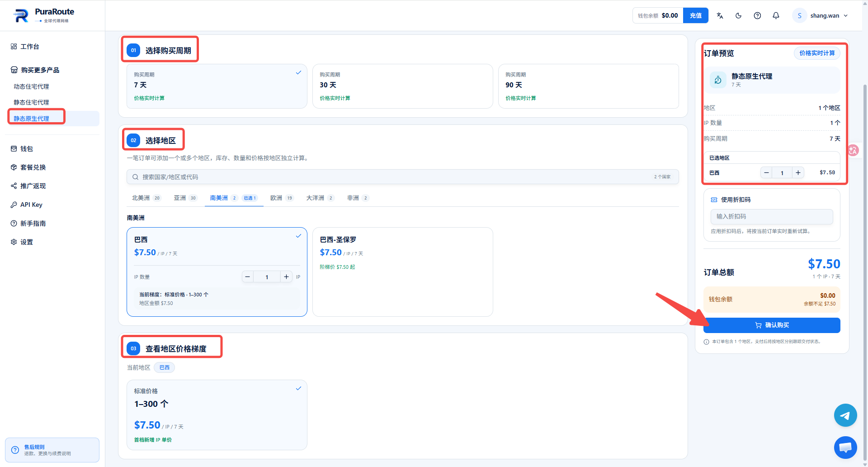Viewport: 868px width, 467px height.
Task: Click the PuraRoute logo
Action: [x=43, y=15]
